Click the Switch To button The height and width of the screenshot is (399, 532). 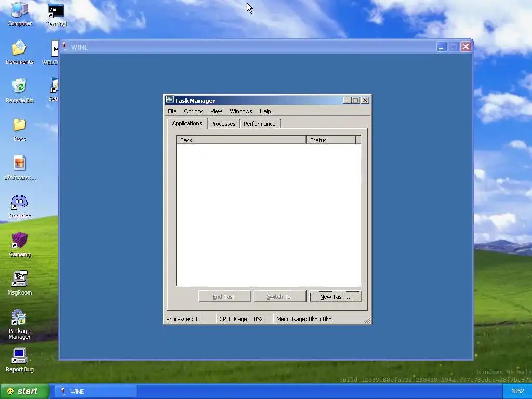point(279,297)
